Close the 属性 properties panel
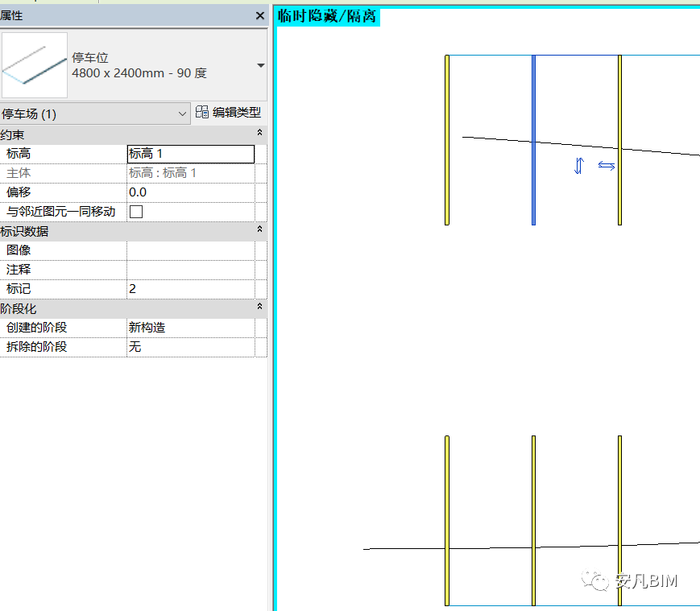This screenshot has height=611, width=700. pyautogui.click(x=260, y=15)
